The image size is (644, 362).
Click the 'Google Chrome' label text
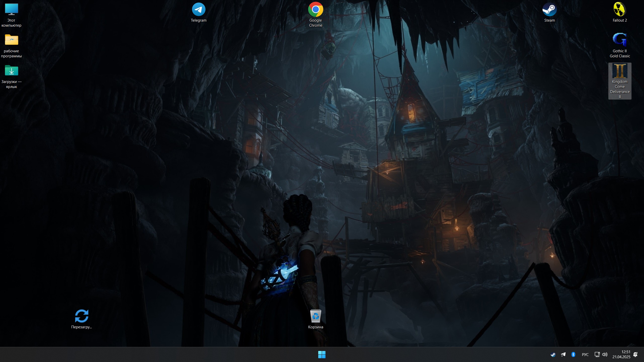click(x=315, y=23)
